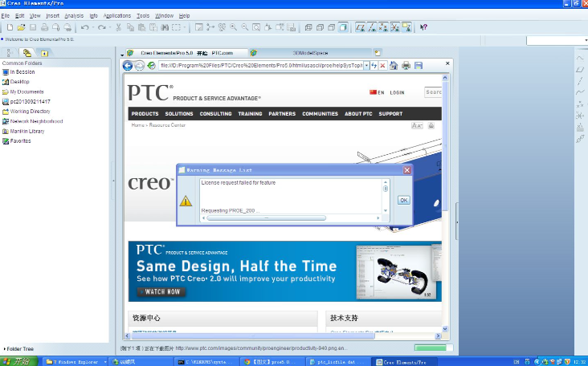Click the LOGIN link on PTC page
The image size is (588, 366).
click(x=397, y=92)
